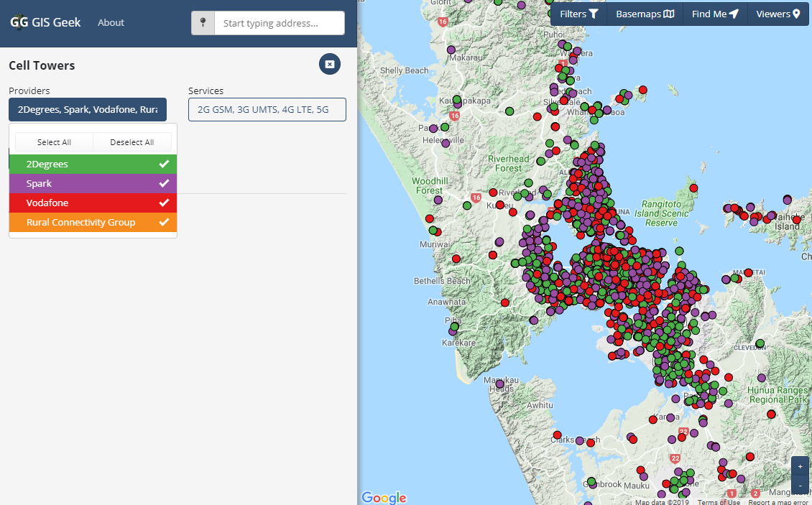Close the Cell Towers panel
The image size is (812, 505).
tap(330, 64)
